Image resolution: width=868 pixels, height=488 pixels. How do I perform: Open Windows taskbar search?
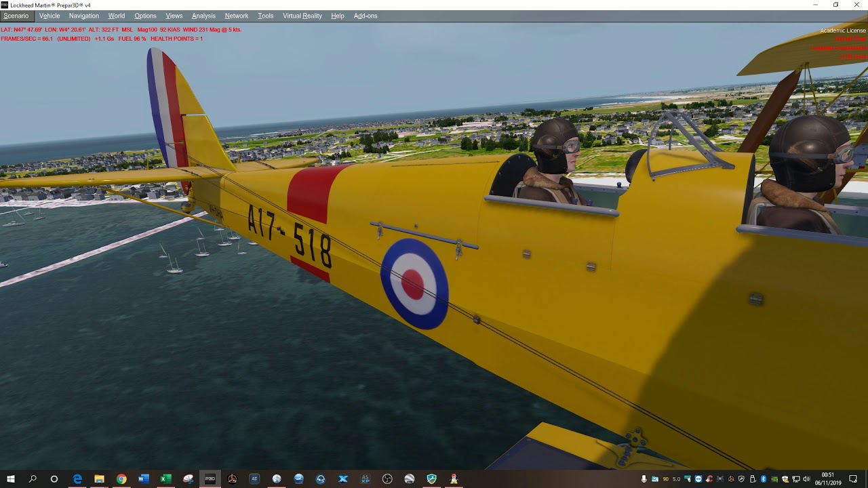click(x=33, y=479)
